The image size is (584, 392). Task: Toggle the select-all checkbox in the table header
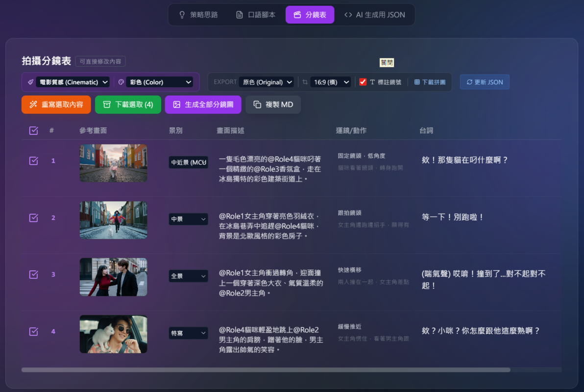33,130
